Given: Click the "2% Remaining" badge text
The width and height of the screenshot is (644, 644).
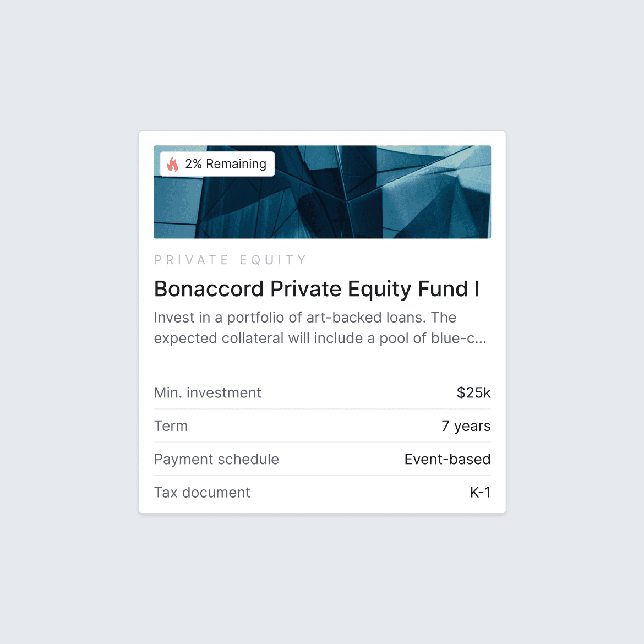Looking at the screenshot, I should point(226,164).
